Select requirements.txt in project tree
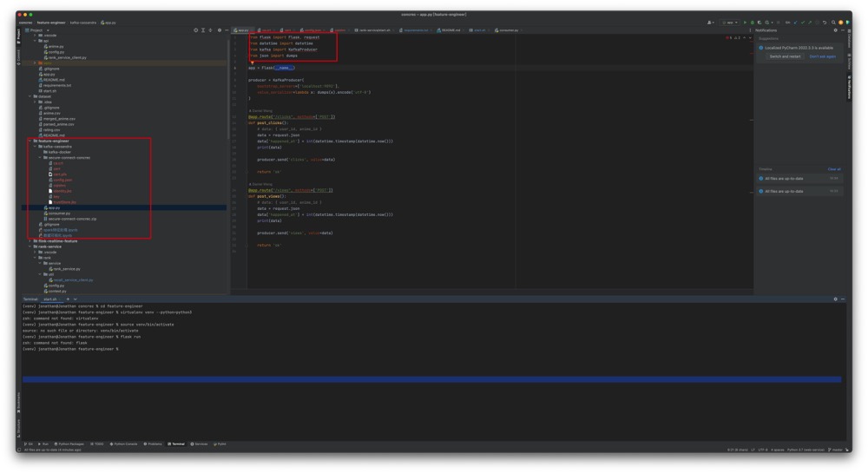The width and height of the screenshot is (868, 473). coord(55,85)
